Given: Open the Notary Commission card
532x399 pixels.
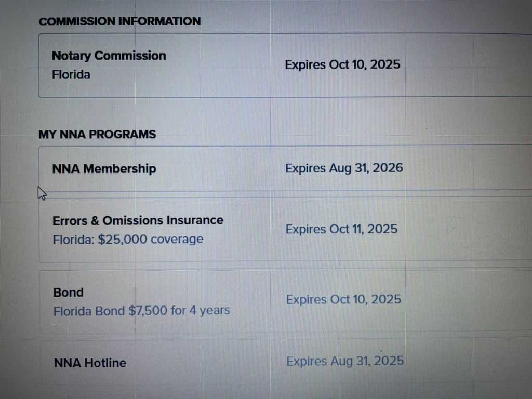Looking at the screenshot, I should coord(285,65).
